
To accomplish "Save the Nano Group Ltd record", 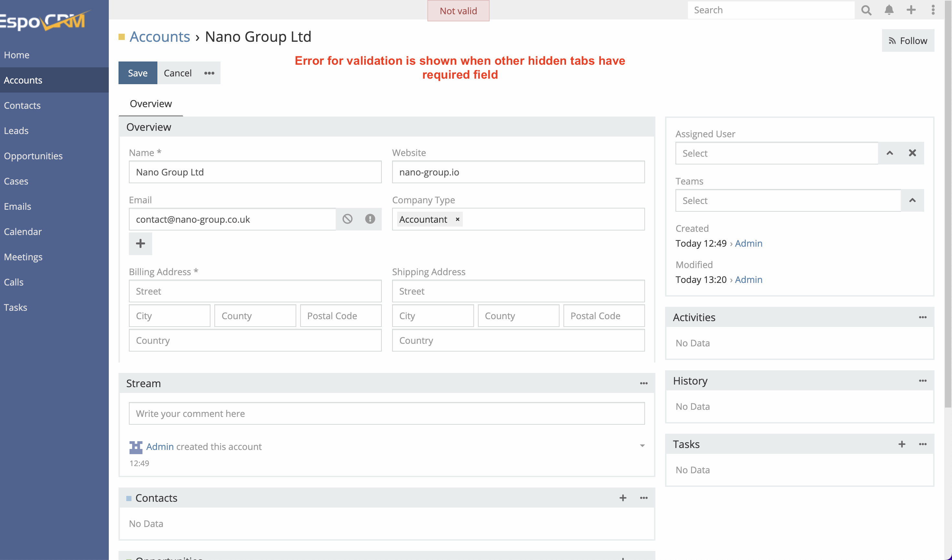I will click(138, 73).
